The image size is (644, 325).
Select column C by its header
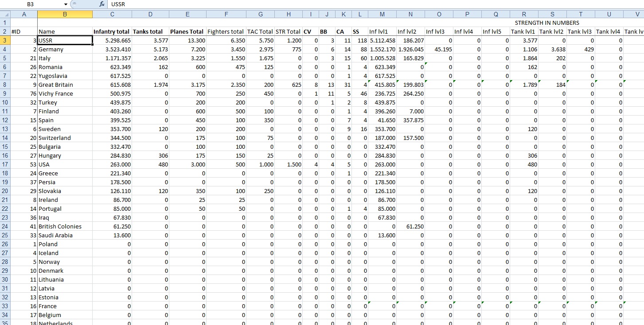pos(112,14)
